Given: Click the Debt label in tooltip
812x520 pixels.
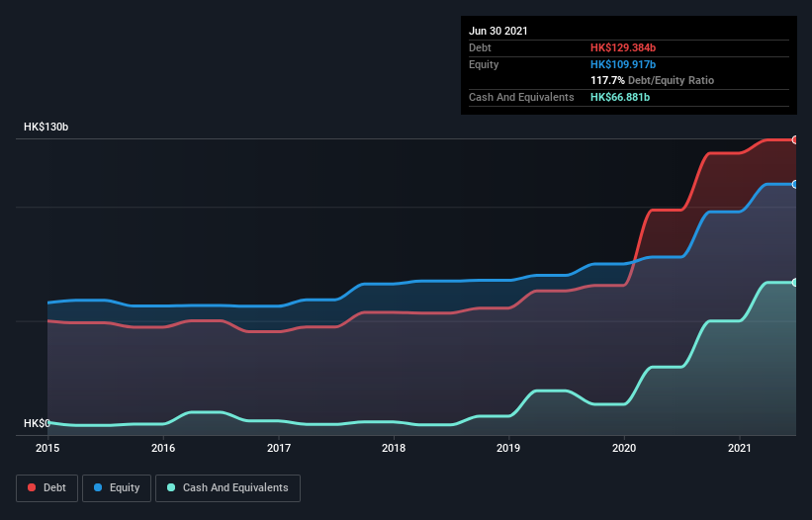Looking at the screenshot, I should 480,47.
